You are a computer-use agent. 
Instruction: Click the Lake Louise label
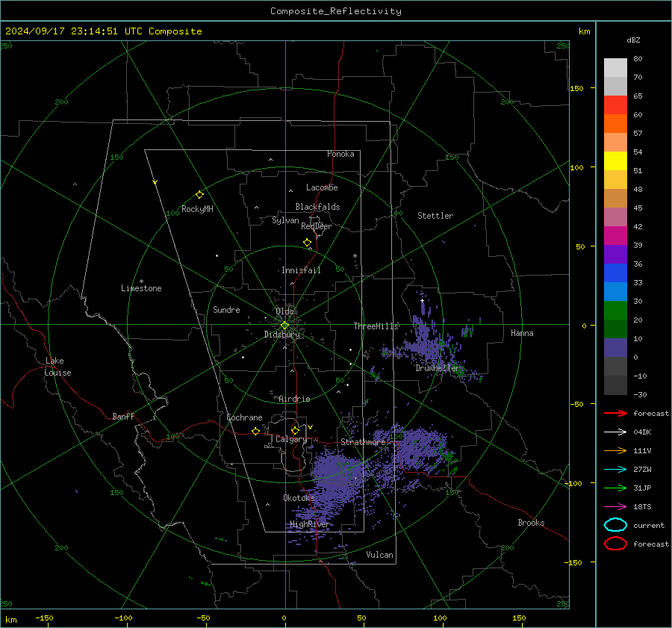click(57, 367)
